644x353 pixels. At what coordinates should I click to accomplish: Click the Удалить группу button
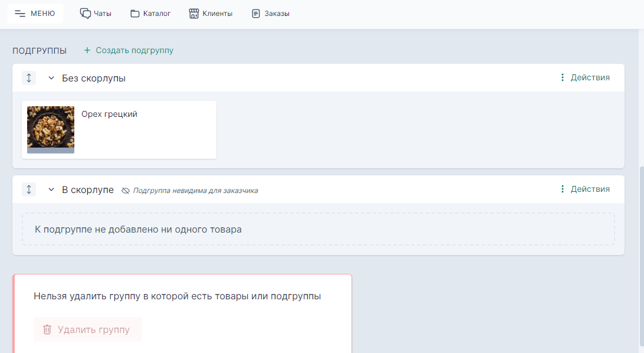88,329
